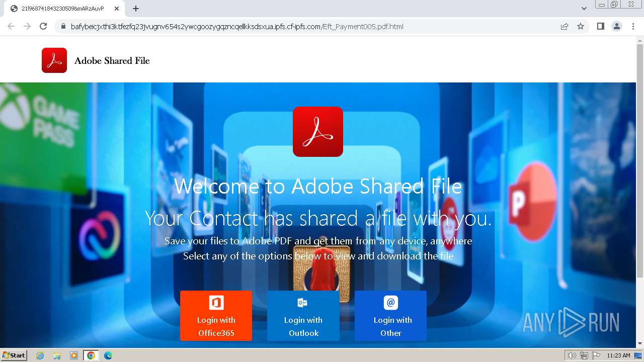Open the Chrome three-dot menu

633,27
